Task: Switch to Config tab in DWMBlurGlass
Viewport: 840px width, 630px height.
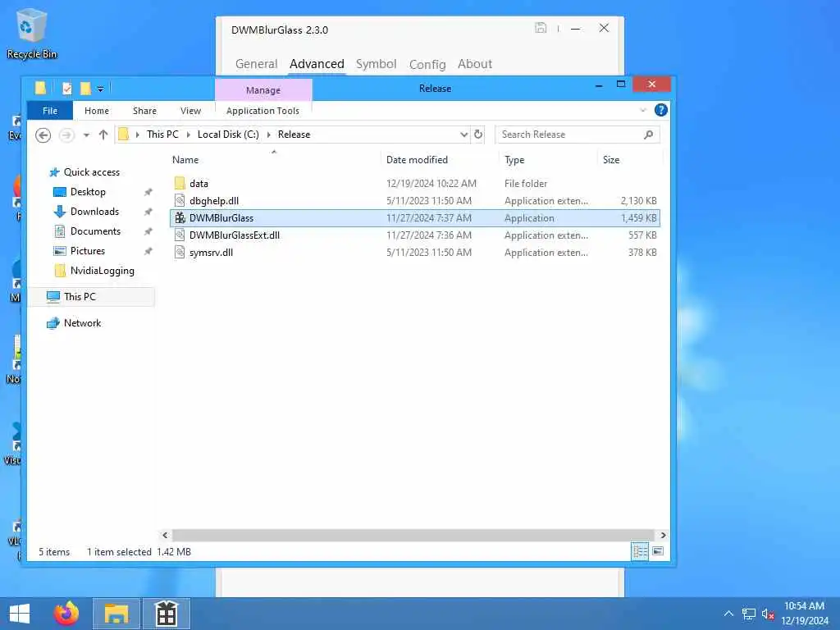Action: pos(427,64)
